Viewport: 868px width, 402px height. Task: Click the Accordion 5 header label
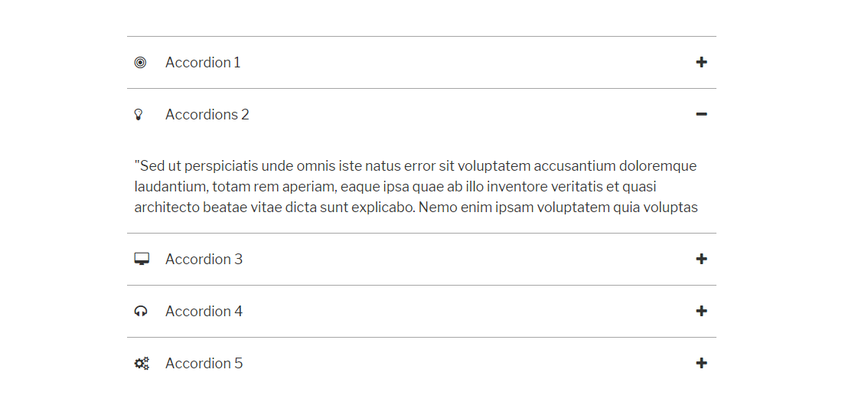click(204, 364)
